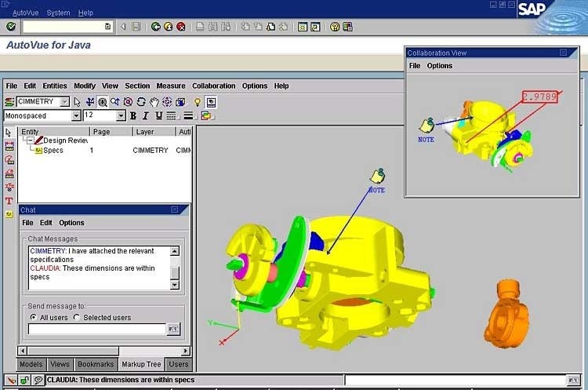The width and height of the screenshot is (588, 390).
Task: Select the Specs markup tree row
Action: tap(105, 150)
